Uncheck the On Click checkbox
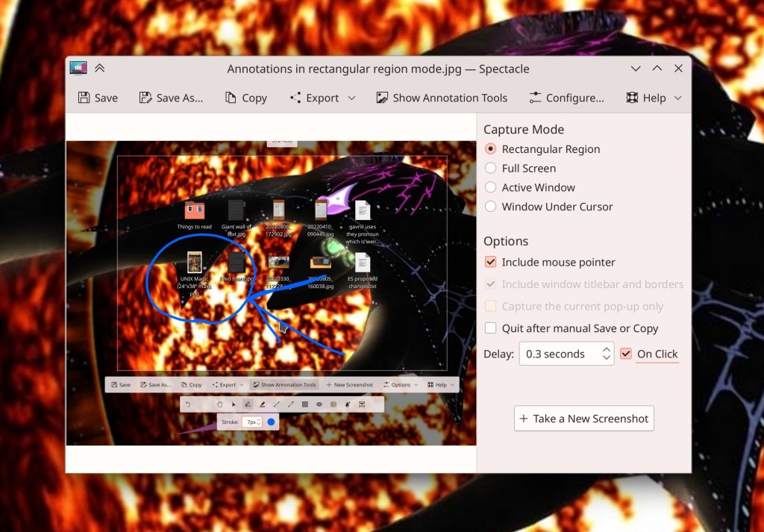 click(626, 354)
